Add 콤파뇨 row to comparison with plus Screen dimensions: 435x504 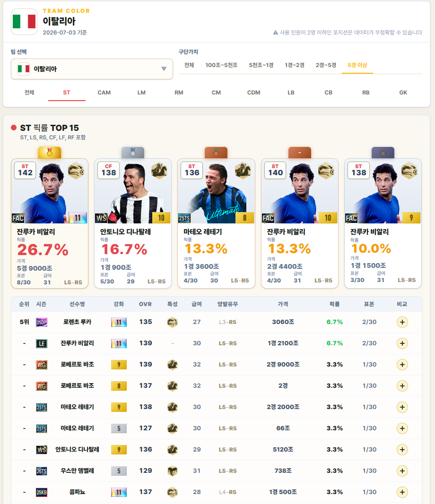point(402,492)
